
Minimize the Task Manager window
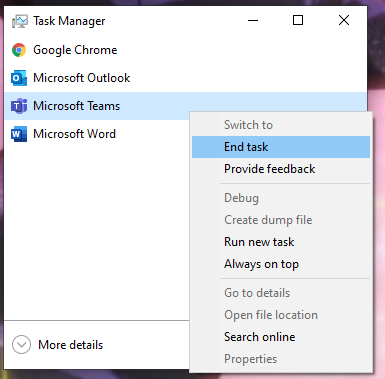(253, 21)
